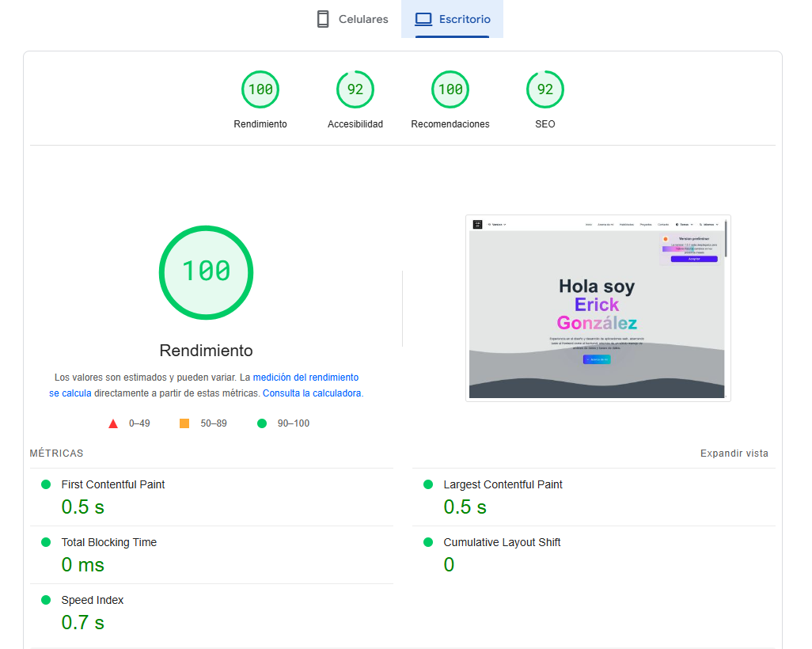Click the green dot beside First Contentful Paint
Image resolution: width=812 pixels, height=649 pixels.
47,484
